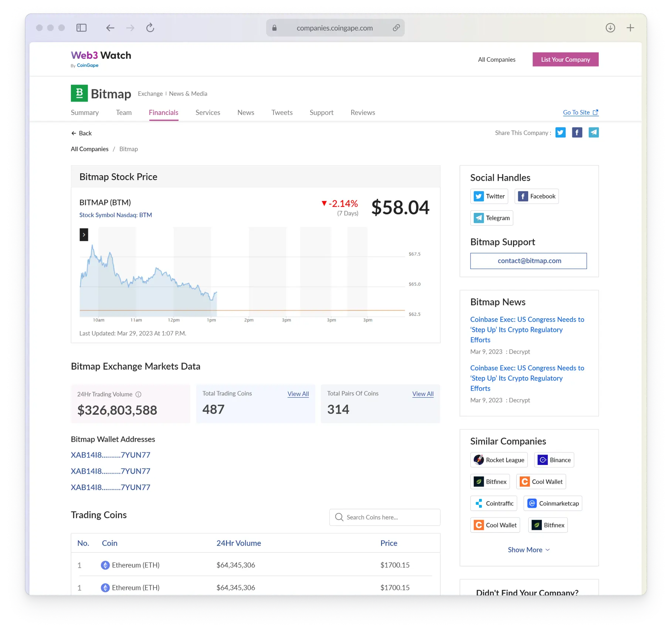Click the Coin column header

coord(110,543)
